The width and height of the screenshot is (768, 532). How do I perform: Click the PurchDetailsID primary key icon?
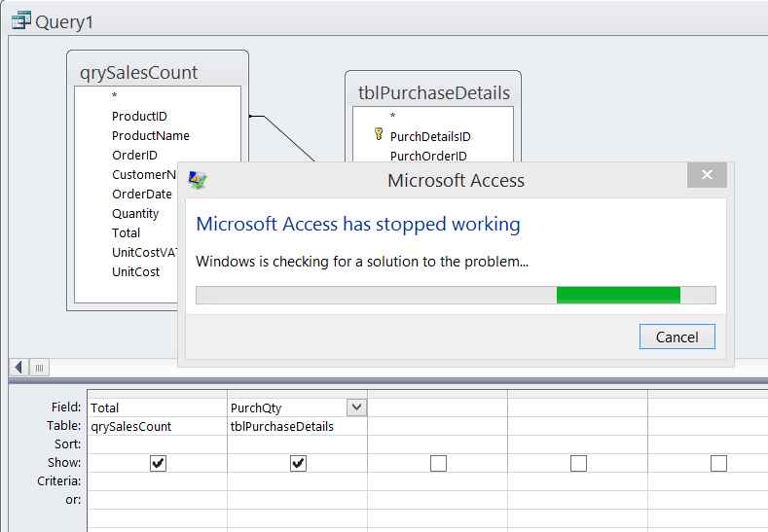click(x=378, y=133)
